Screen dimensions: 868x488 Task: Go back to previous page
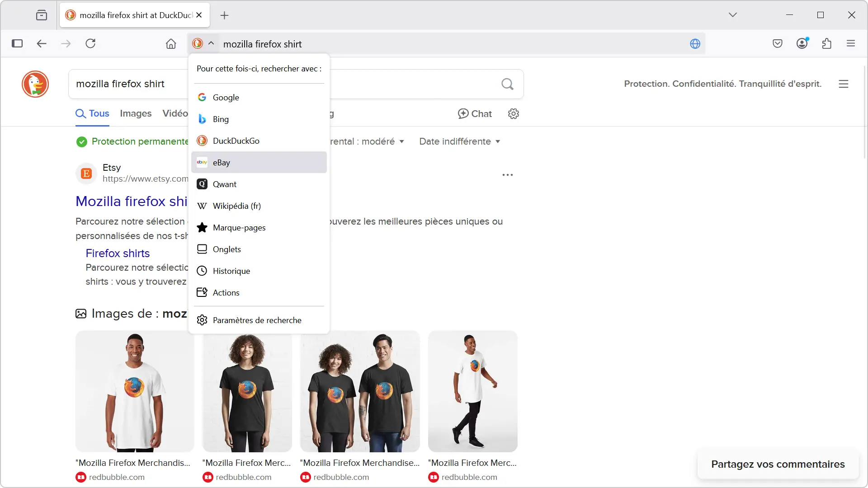coord(42,43)
